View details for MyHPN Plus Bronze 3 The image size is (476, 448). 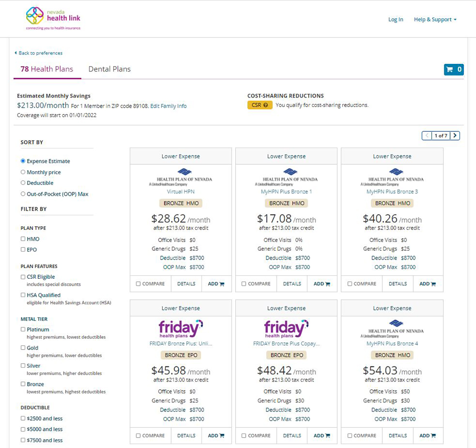click(398, 284)
